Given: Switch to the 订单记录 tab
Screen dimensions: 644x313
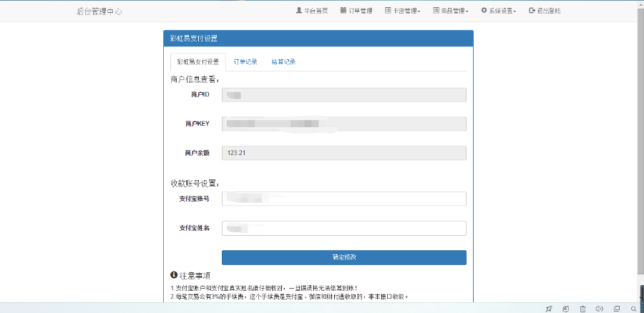Looking at the screenshot, I should tap(245, 62).
